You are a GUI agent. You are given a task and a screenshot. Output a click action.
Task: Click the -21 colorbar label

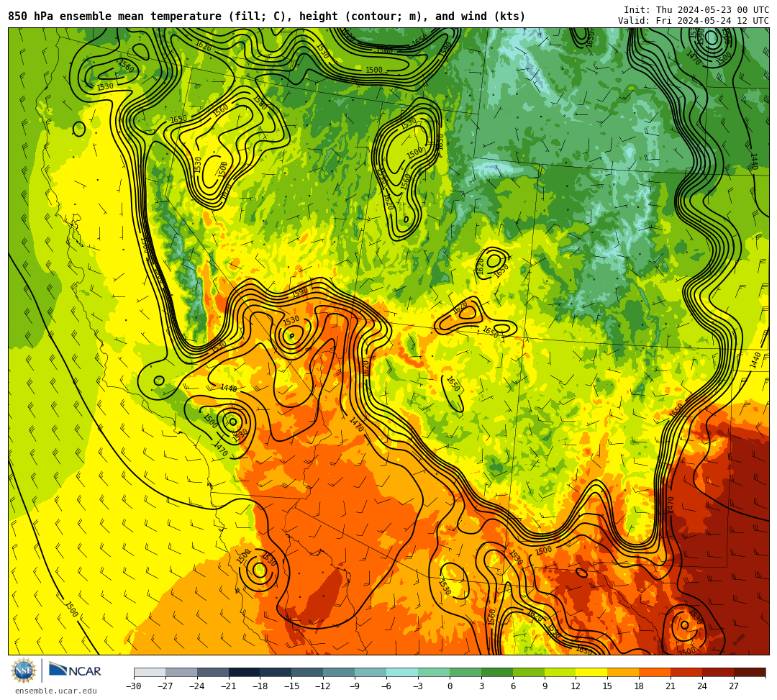coord(229,686)
